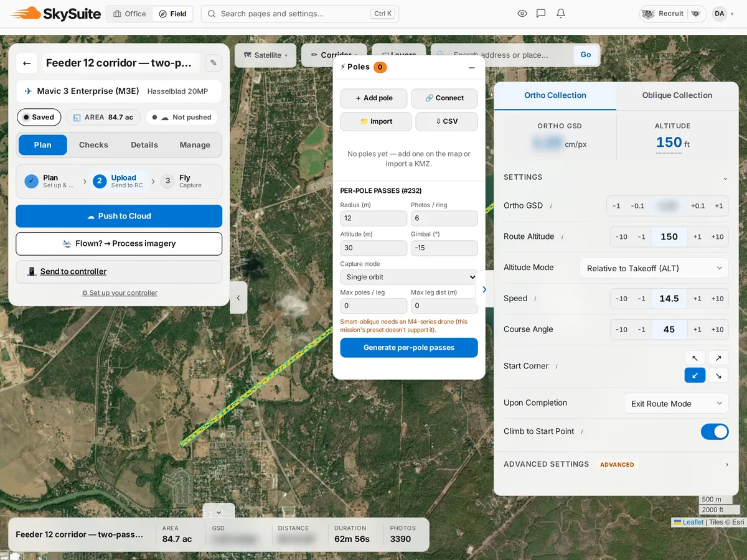The width and height of the screenshot is (747, 560).
Task: Open Upon Completion dropdown
Action: click(x=676, y=403)
